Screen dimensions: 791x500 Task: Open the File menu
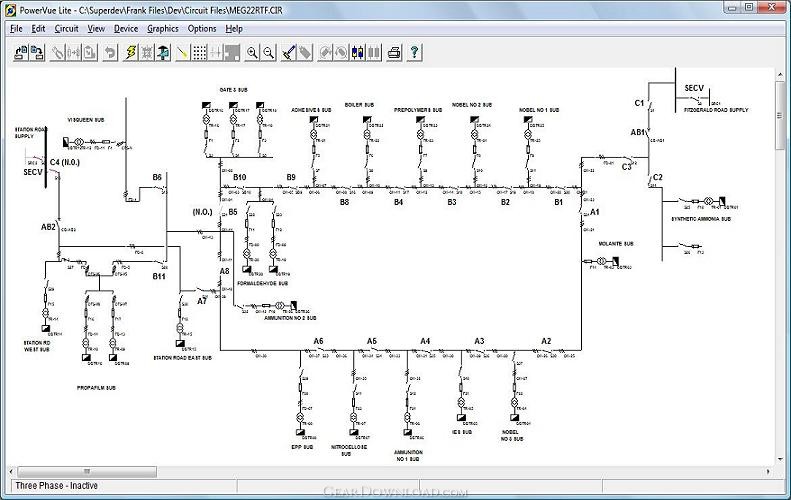[x=16, y=29]
